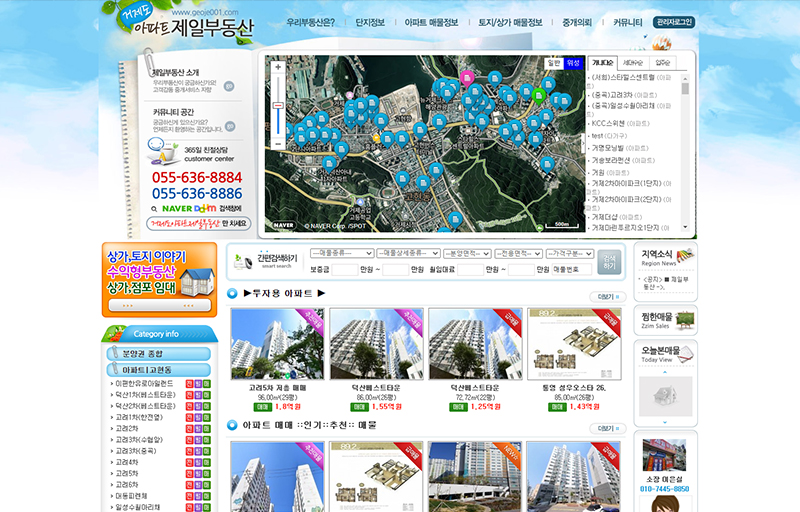Open the 고려3차(중곡) category link

click(136, 451)
